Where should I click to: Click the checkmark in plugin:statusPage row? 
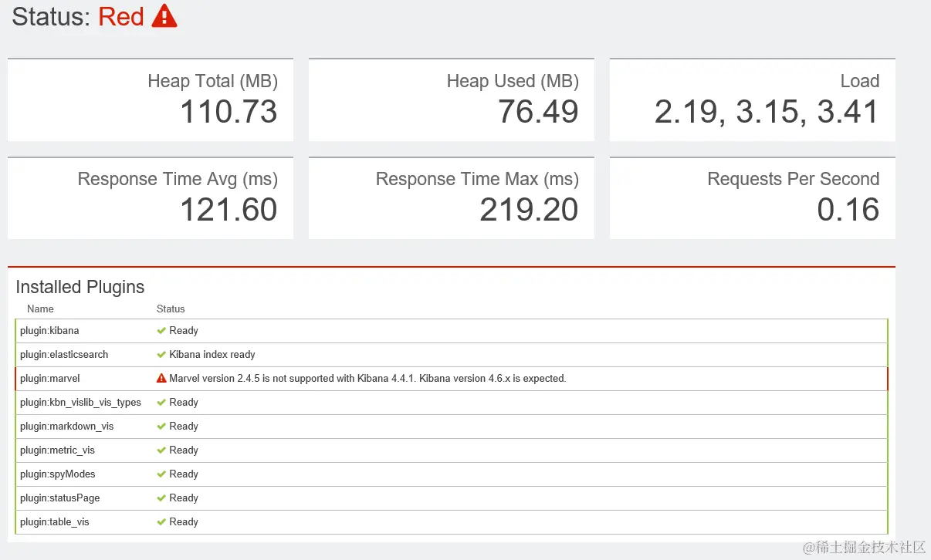[x=161, y=498]
